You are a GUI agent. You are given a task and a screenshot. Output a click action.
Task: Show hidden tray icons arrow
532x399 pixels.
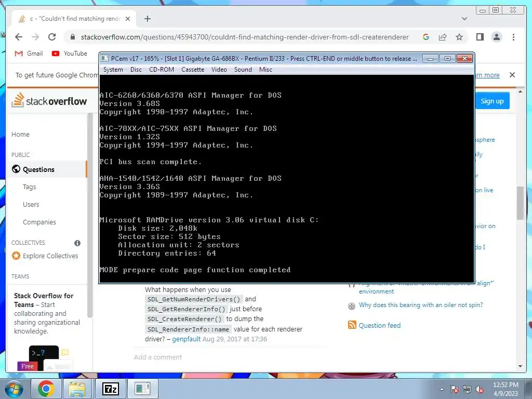442,389
